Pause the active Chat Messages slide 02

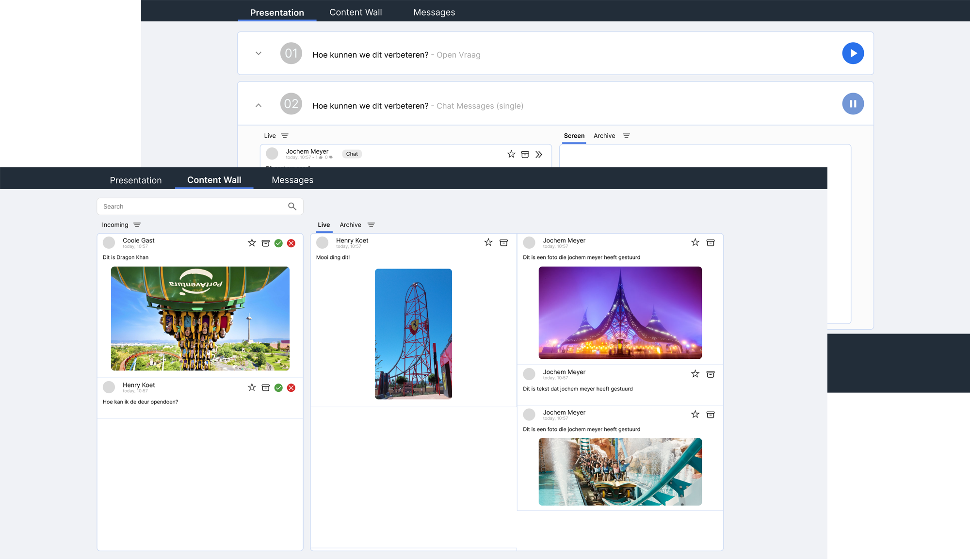pos(853,104)
